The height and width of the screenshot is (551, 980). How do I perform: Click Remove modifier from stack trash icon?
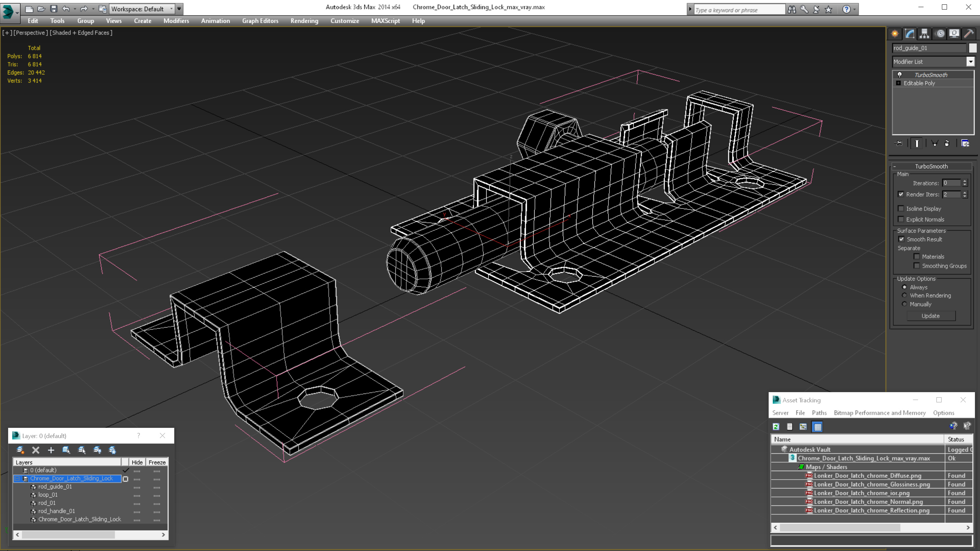pos(947,143)
